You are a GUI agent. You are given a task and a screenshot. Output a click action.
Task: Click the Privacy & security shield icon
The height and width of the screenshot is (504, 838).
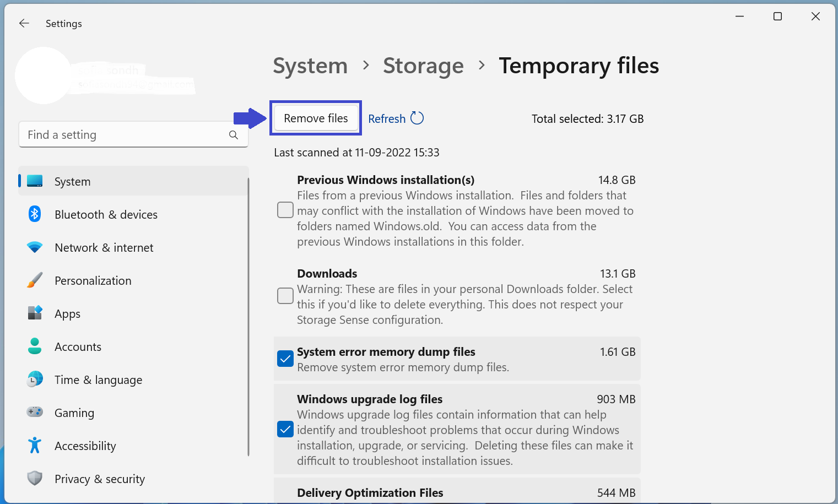pyautogui.click(x=35, y=478)
